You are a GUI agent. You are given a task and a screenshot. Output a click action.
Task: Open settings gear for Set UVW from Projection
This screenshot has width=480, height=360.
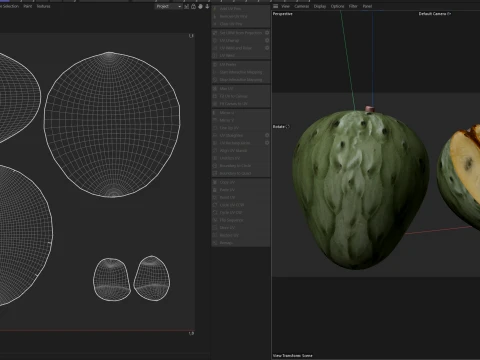pos(267,33)
